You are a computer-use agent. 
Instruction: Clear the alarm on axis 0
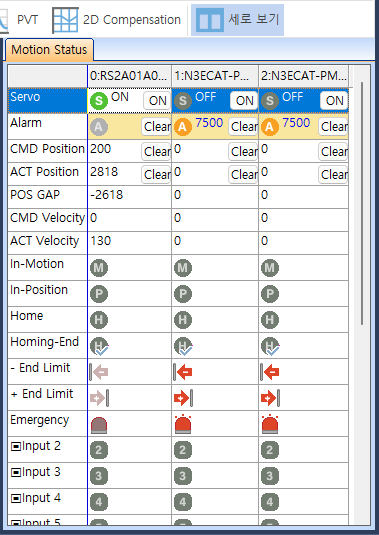coord(156,127)
